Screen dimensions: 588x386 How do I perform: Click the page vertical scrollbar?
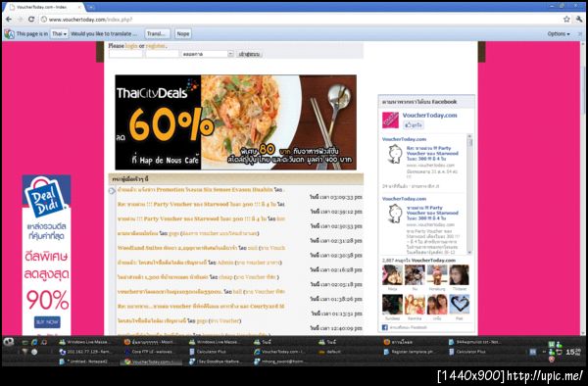[x=583, y=187]
